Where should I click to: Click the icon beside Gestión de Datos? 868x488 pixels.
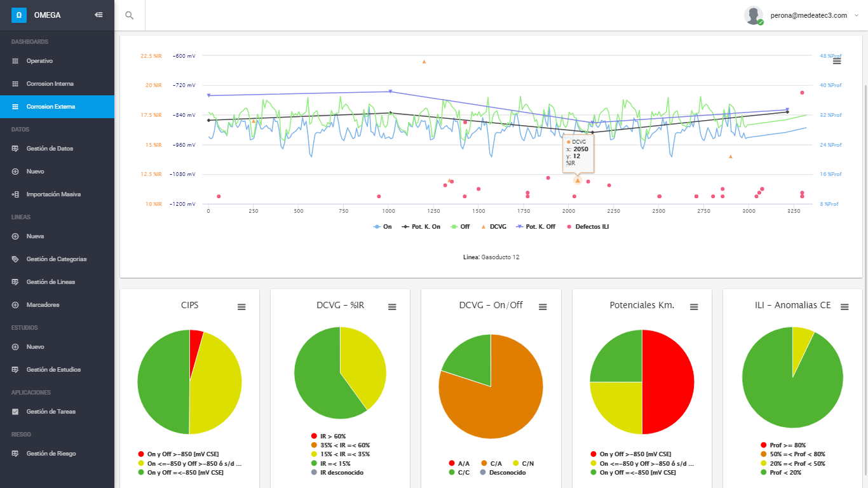15,149
